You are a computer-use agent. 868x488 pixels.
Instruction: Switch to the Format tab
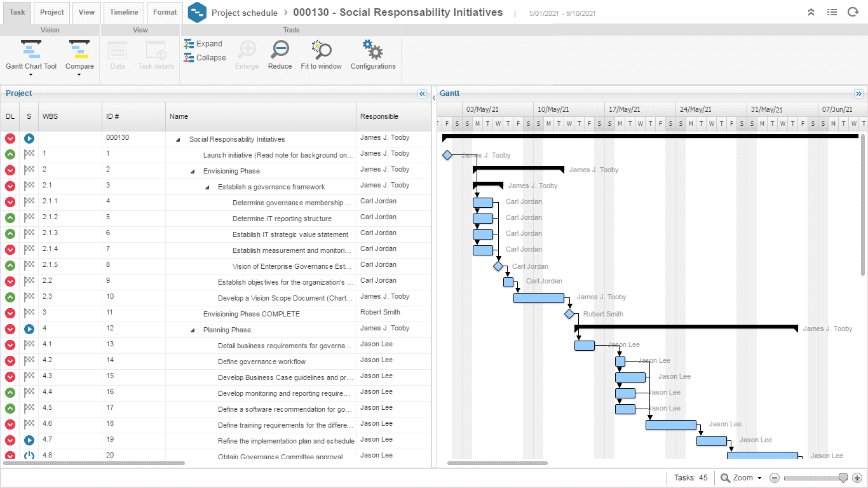(x=165, y=12)
